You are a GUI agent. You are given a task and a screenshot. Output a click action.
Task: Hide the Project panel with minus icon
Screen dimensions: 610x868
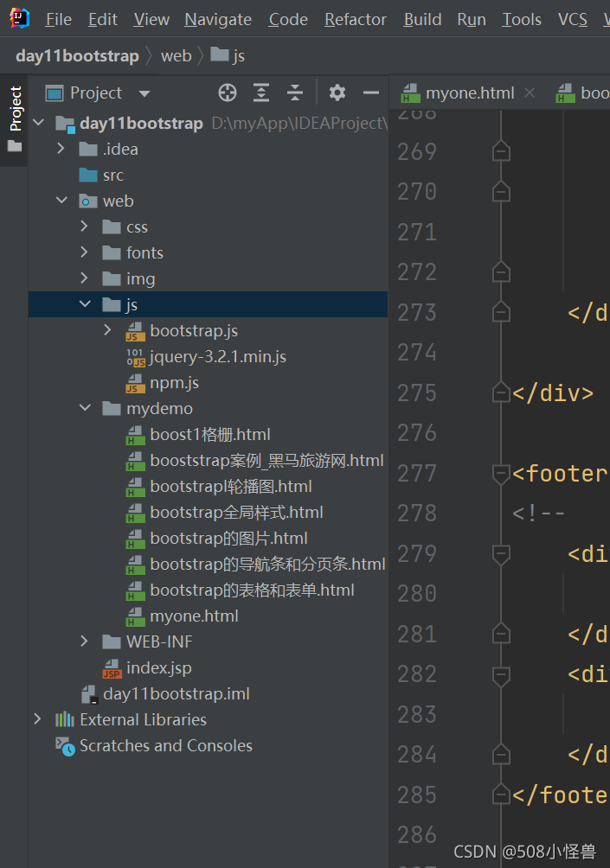point(371,93)
